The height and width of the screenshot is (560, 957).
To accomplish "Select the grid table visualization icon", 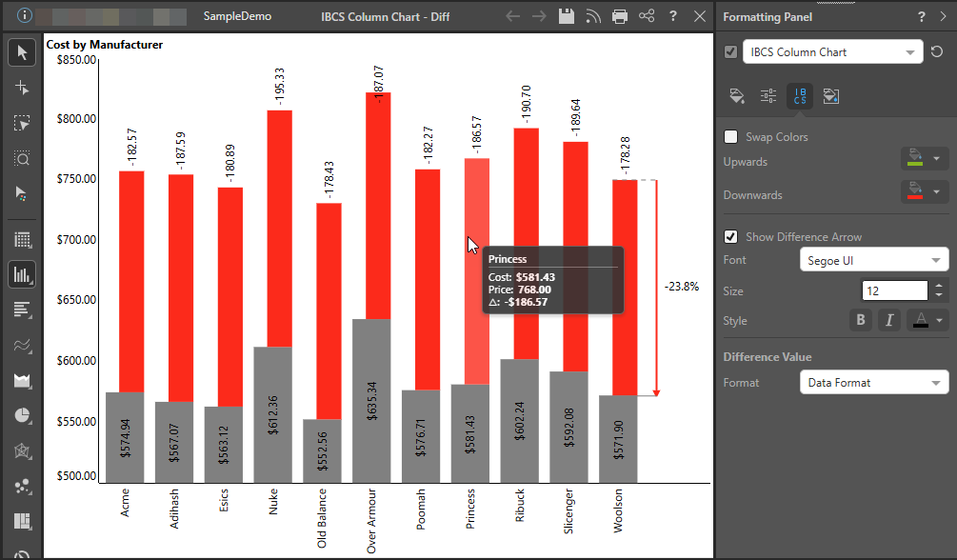I will click(23, 239).
